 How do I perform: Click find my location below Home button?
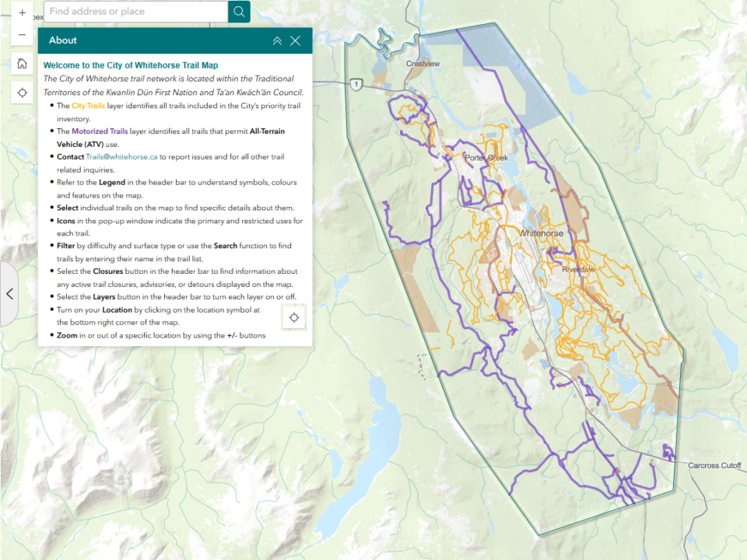pos(22,93)
